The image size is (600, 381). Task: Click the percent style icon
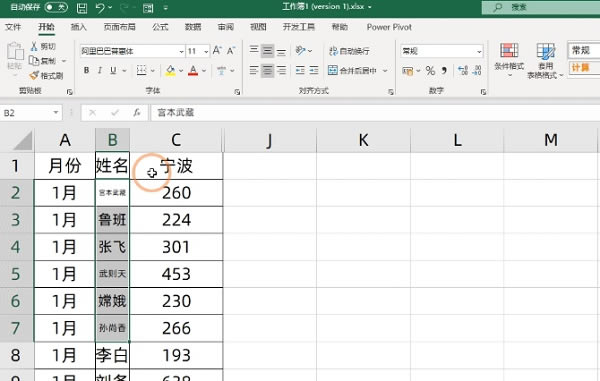tap(430, 71)
